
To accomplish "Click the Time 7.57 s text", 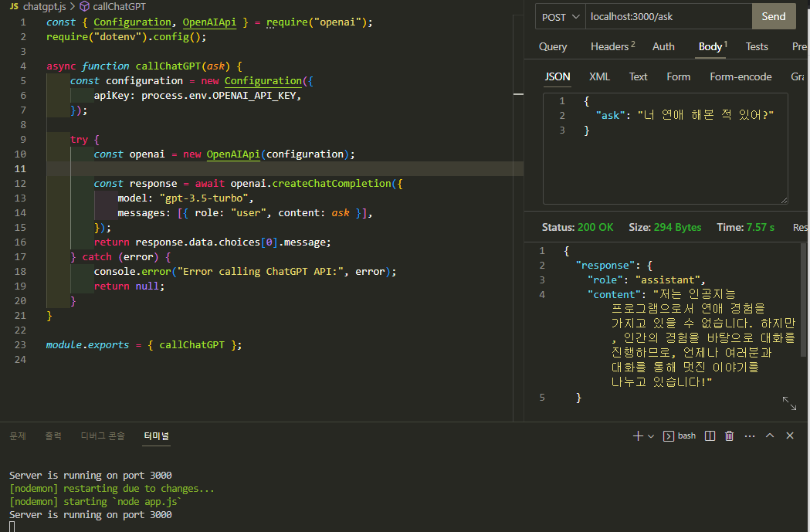I will click(745, 227).
